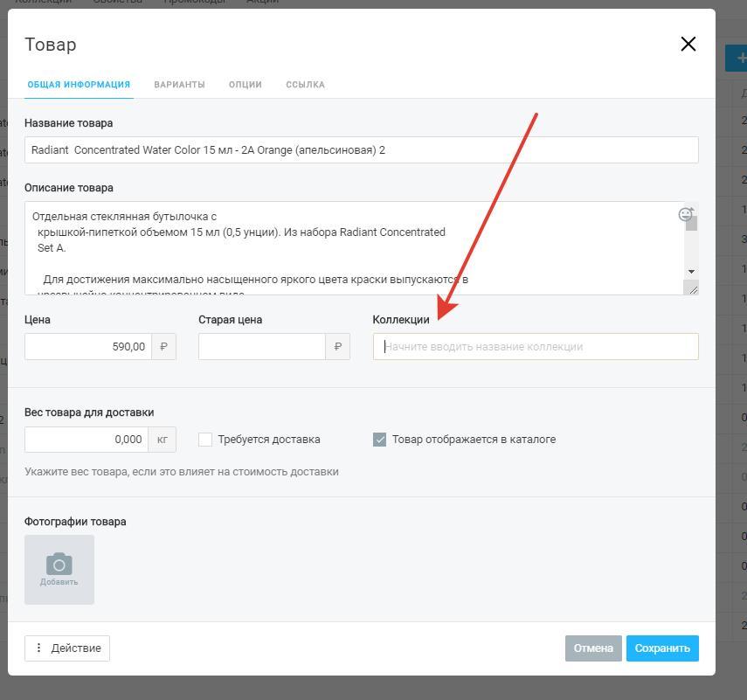The image size is (747, 700).
Task: Click the blue plus button behind dialog
Action: (x=737, y=59)
